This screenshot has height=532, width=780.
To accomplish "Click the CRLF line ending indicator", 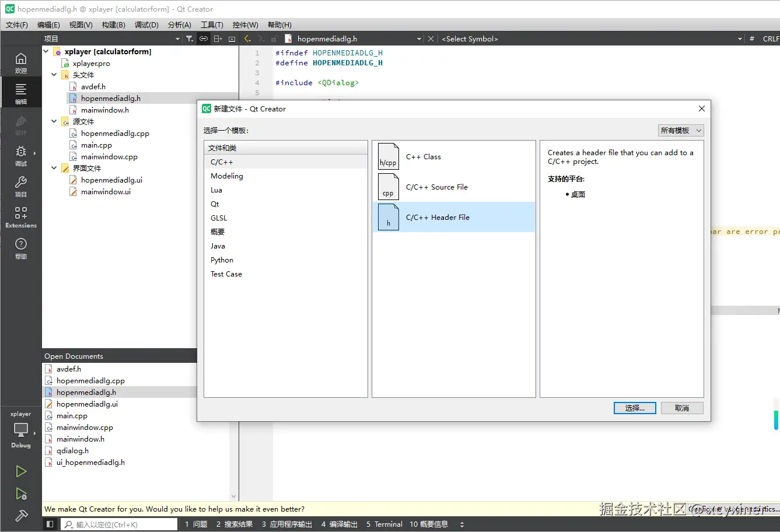I will [x=770, y=38].
